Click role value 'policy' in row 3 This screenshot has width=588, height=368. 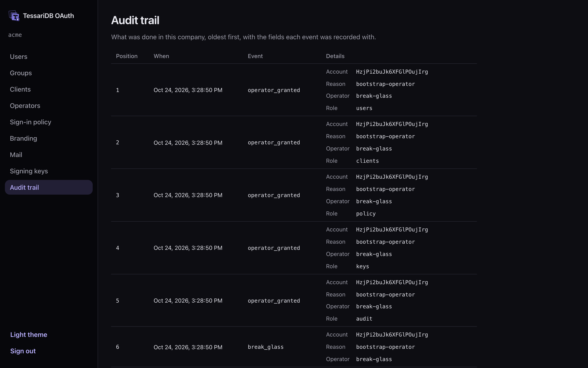pos(366,214)
